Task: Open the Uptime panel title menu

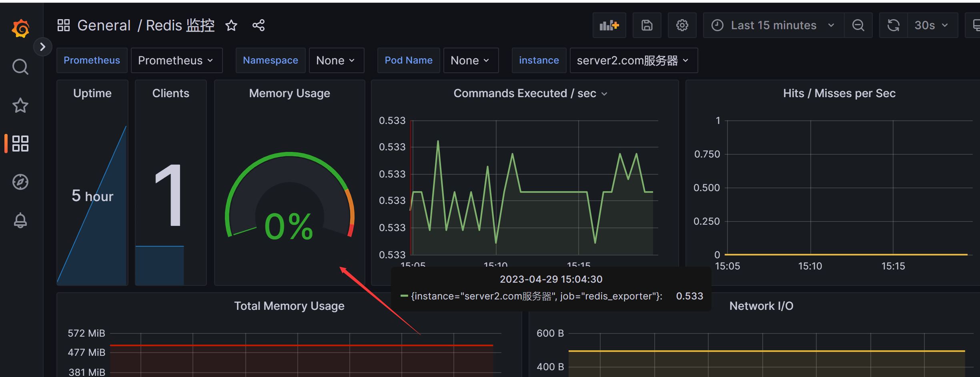Action: pos(92,93)
